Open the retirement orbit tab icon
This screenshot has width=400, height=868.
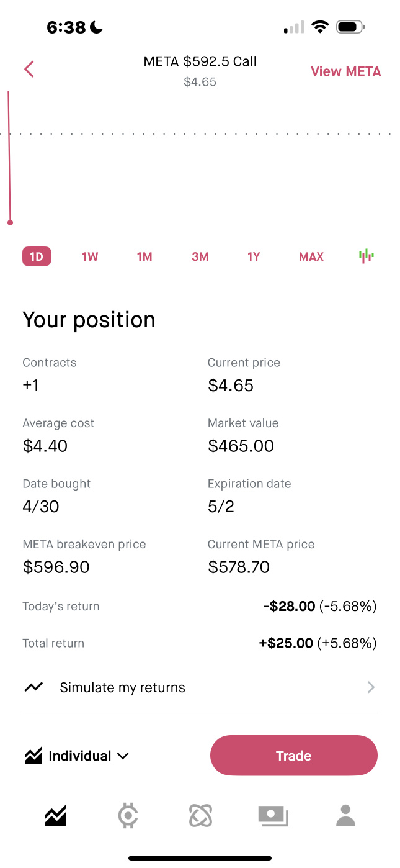[x=200, y=815]
